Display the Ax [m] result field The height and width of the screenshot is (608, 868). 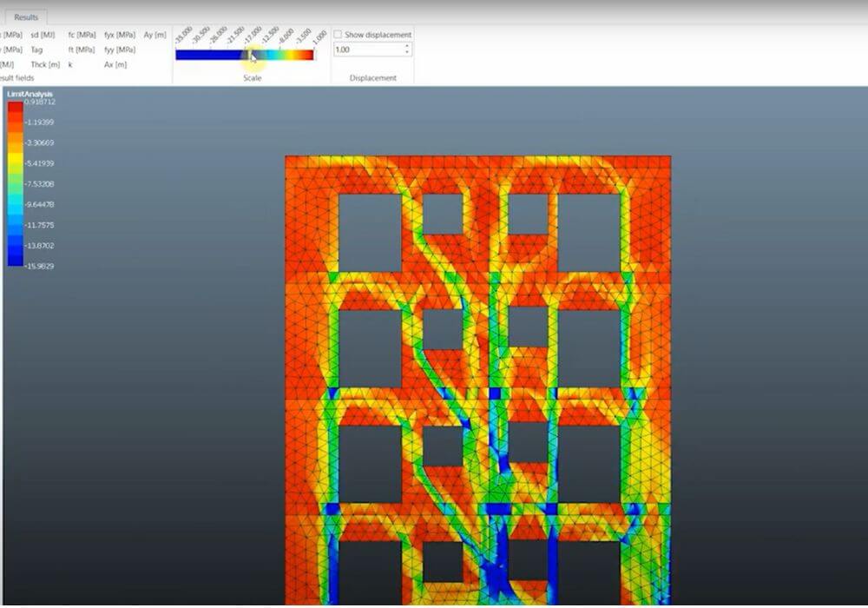pos(115,64)
